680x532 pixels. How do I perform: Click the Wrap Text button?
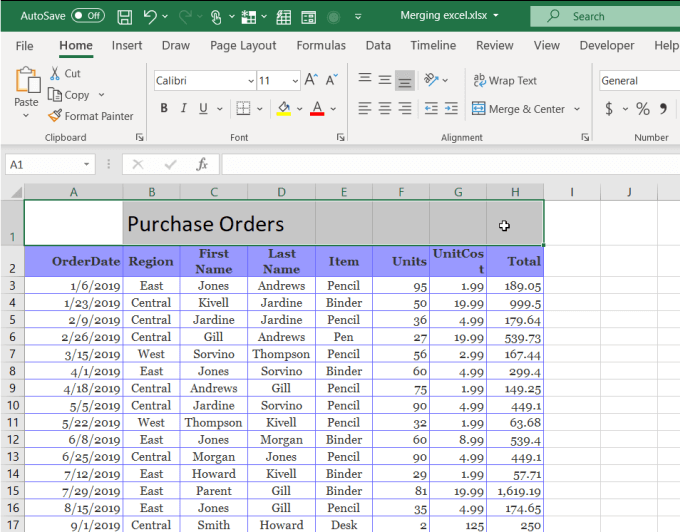click(505, 80)
